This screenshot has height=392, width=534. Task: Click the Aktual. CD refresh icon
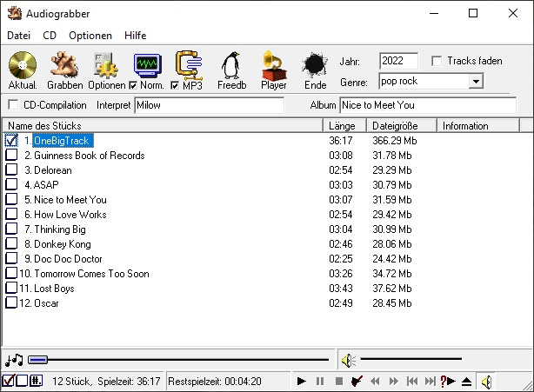(23, 65)
